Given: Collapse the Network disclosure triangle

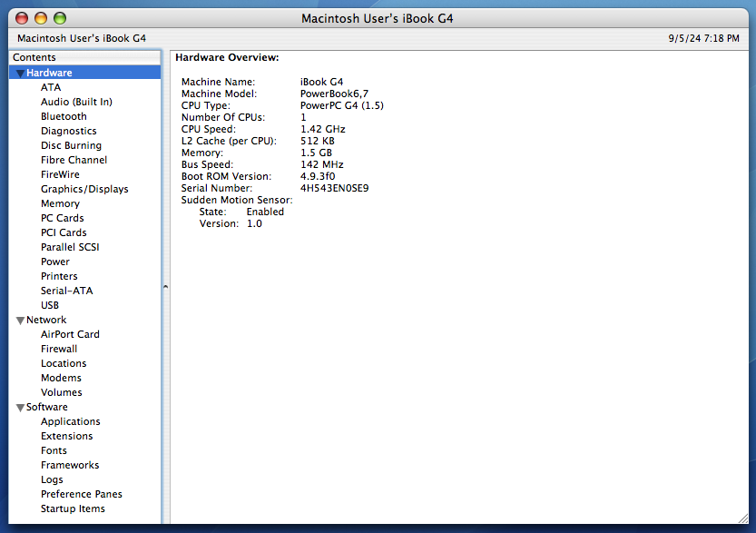Looking at the screenshot, I should point(20,321).
